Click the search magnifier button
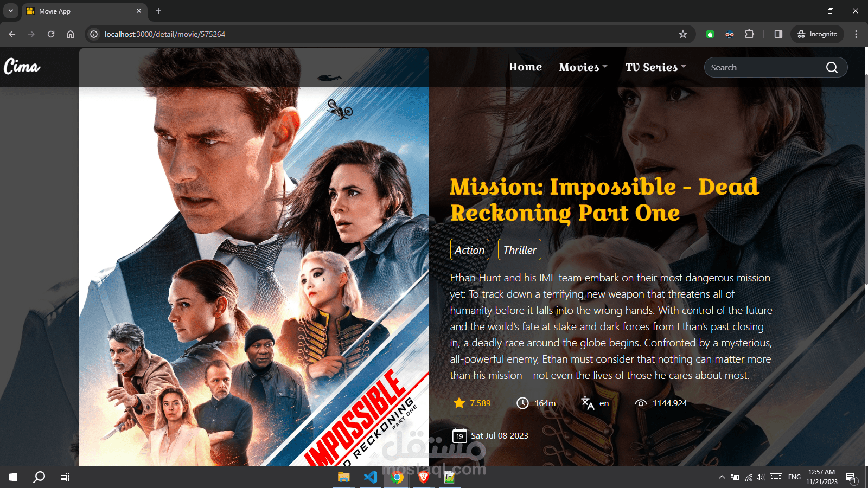 tap(832, 67)
